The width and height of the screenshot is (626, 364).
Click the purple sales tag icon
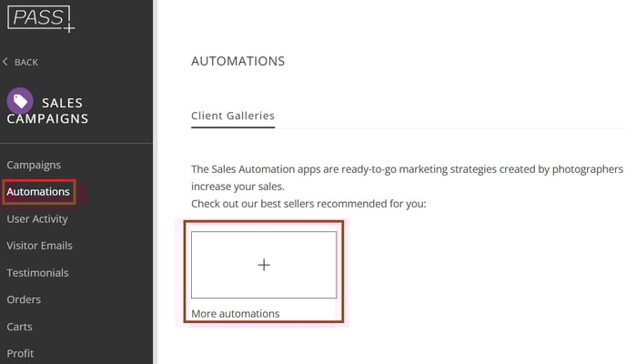tap(20, 101)
